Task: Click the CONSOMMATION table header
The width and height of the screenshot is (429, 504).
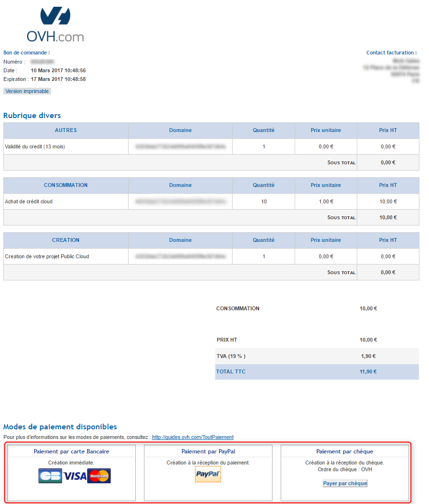Action: coord(66,185)
